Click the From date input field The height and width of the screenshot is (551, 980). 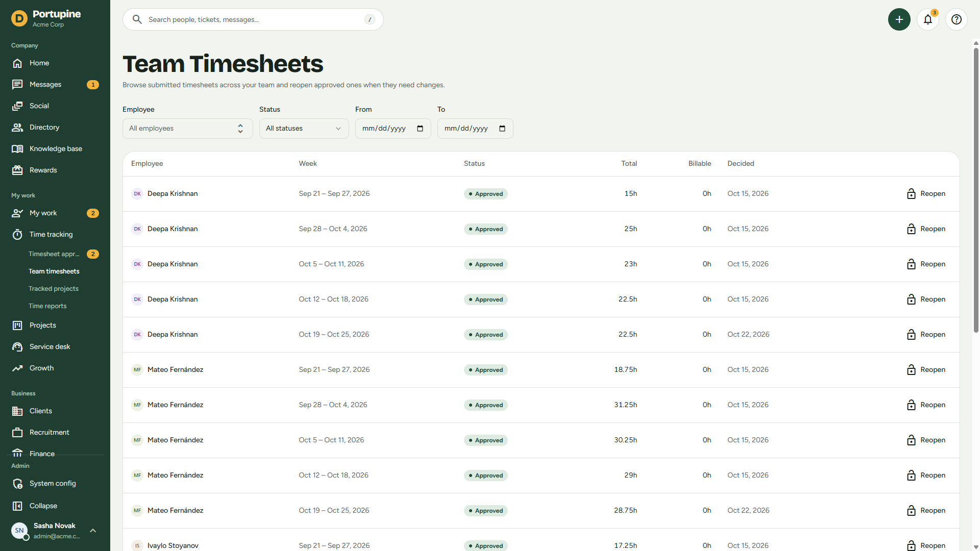(x=393, y=129)
